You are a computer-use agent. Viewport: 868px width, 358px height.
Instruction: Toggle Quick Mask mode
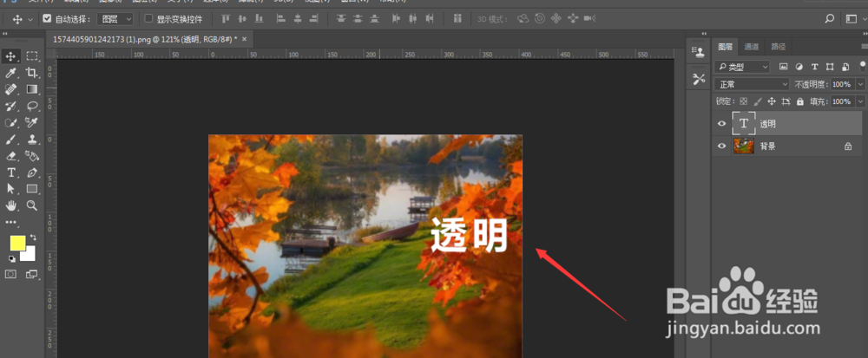(10, 273)
